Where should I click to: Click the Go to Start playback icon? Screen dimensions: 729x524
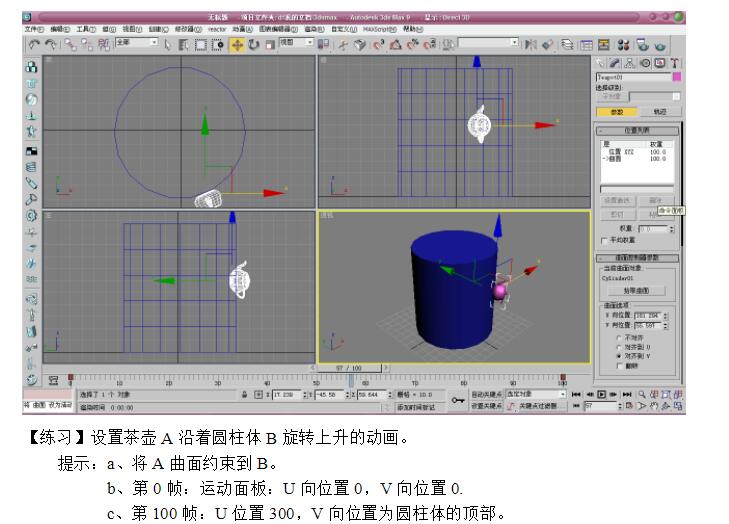click(x=576, y=395)
